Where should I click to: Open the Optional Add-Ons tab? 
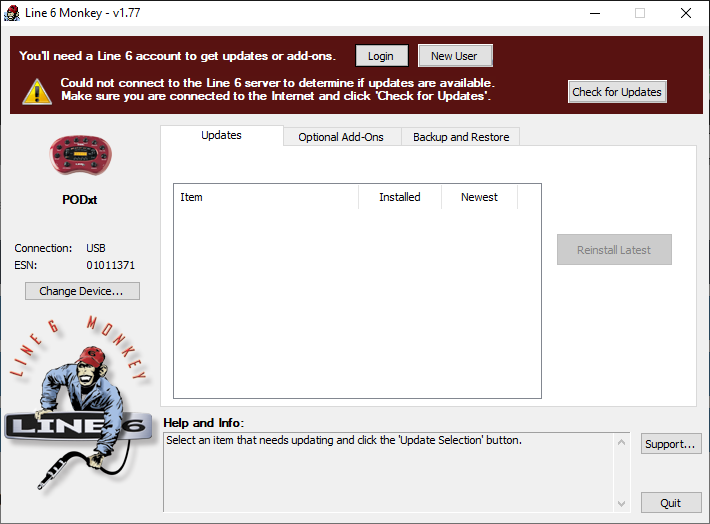pyautogui.click(x=341, y=137)
